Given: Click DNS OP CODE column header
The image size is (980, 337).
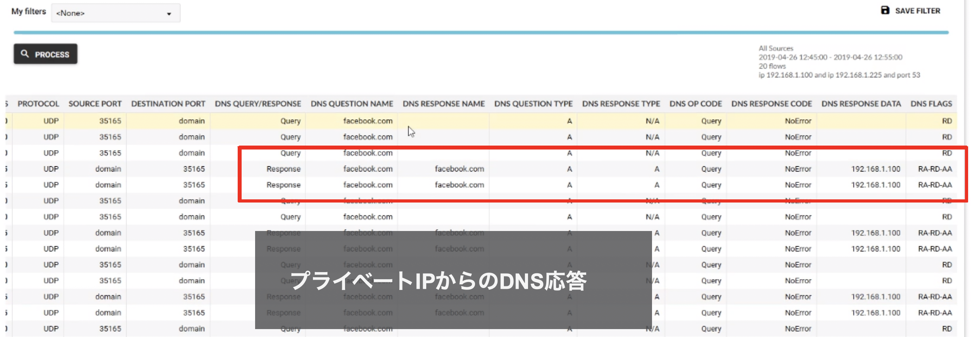Looking at the screenshot, I should click(x=696, y=104).
